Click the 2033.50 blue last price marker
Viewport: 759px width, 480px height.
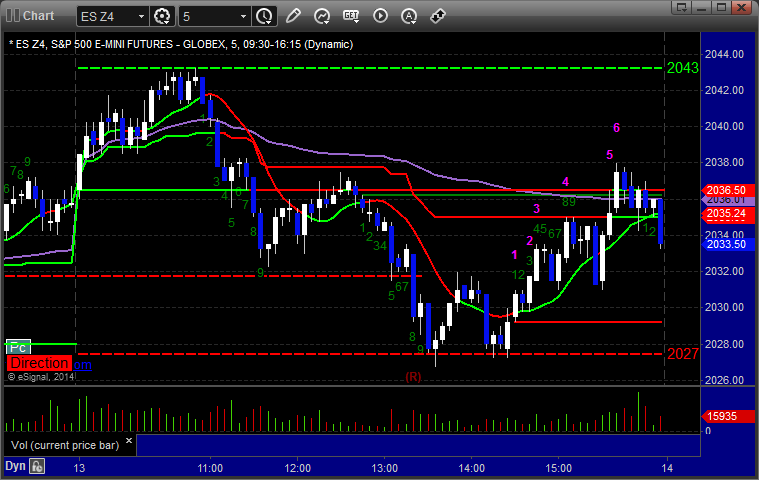(728, 244)
